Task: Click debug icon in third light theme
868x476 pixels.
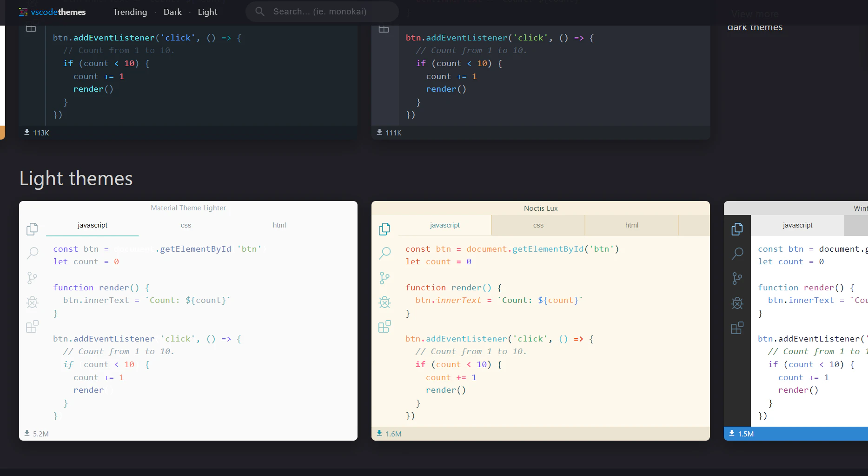Action: [737, 303]
